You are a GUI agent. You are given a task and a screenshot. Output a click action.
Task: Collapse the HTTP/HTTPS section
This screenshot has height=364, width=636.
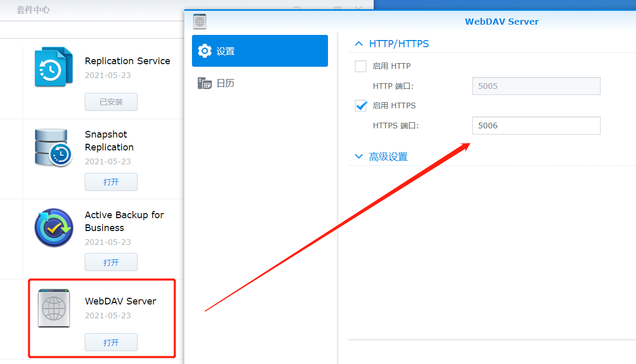pos(359,44)
